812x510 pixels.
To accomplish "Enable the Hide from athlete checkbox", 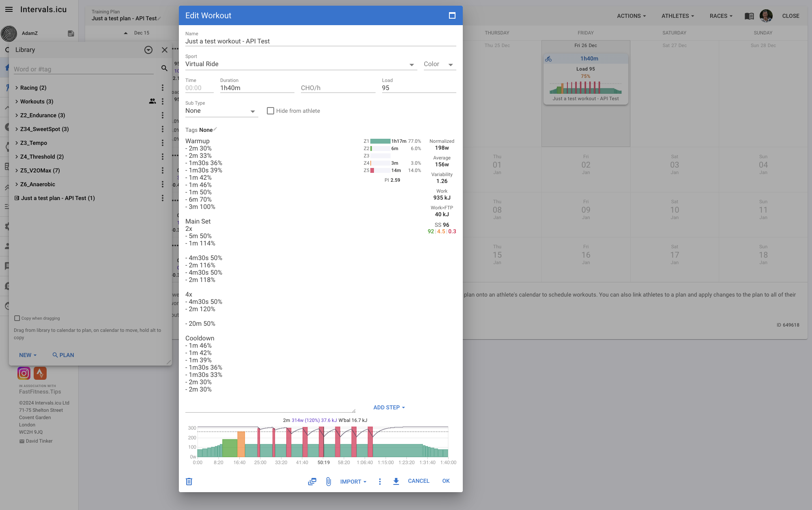I will pos(271,111).
